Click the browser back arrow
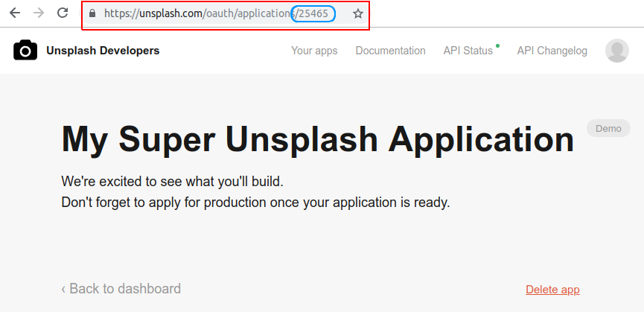The width and height of the screenshot is (644, 312). click(15, 13)
